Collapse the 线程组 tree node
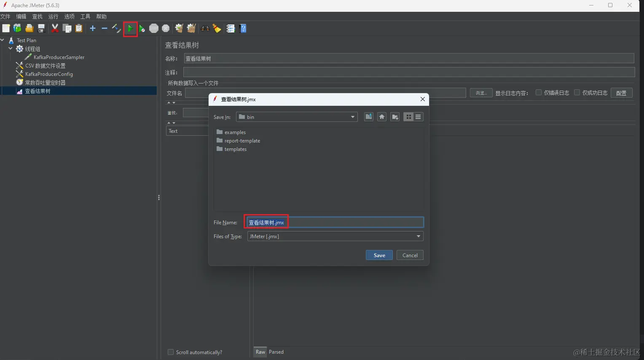644x360 pixels. [11, 48]
